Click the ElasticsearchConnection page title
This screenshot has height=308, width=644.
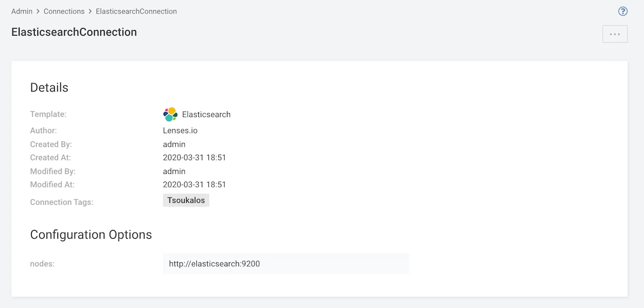coord(74,32)
